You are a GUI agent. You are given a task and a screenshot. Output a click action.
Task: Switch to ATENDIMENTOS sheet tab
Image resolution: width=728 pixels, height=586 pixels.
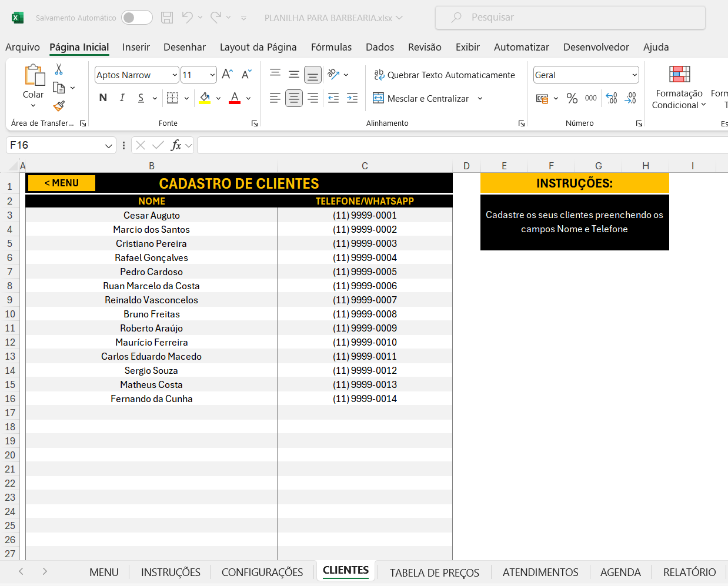540,572
